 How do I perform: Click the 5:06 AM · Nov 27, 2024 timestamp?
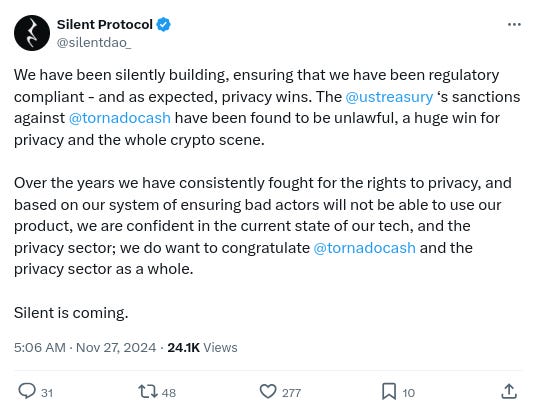pos(85,348)
